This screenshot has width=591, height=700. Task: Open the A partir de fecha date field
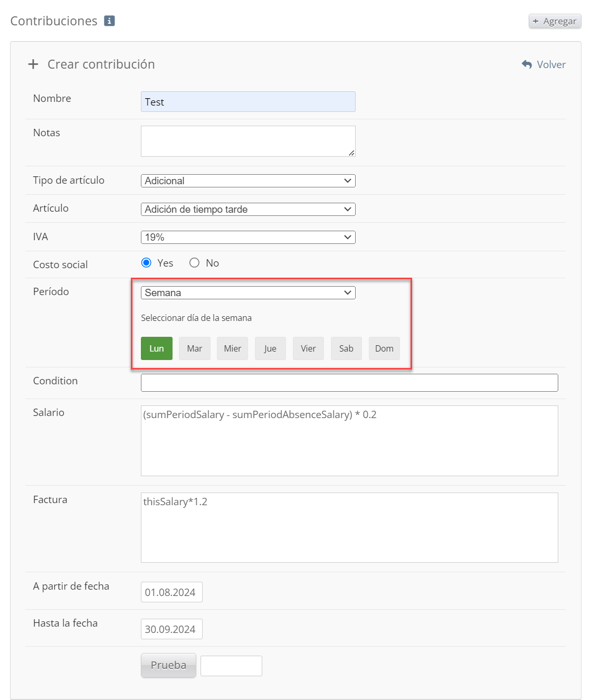tap(171, 592)
